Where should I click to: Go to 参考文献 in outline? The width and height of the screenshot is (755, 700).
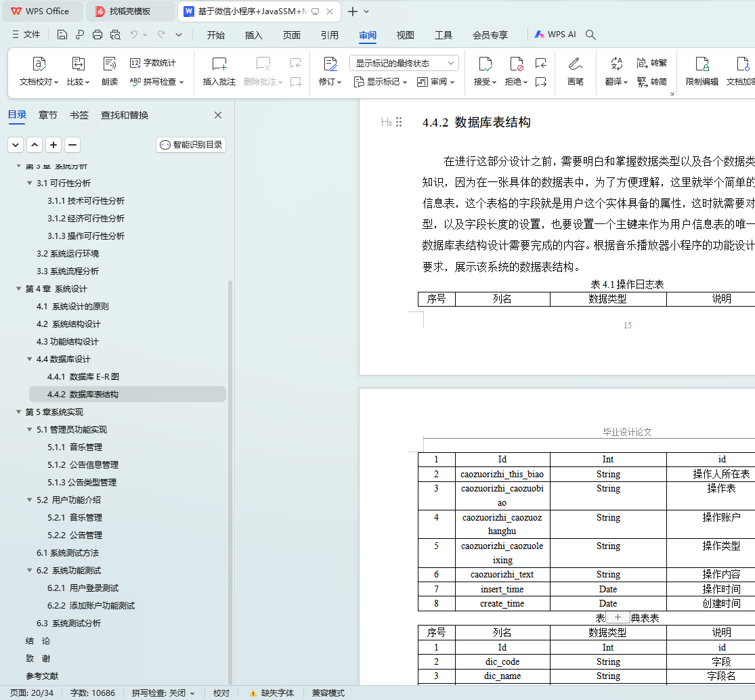[42, 676]
